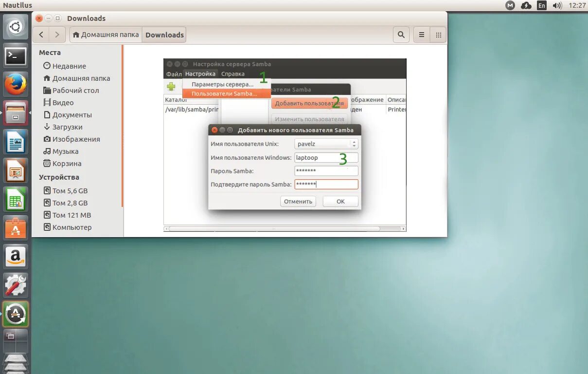Image resolution: width=588 pixels, height=374 pixels.
Task: Open Том 2,8 GB in the sidebar
Action: click(x=66, y=203)
